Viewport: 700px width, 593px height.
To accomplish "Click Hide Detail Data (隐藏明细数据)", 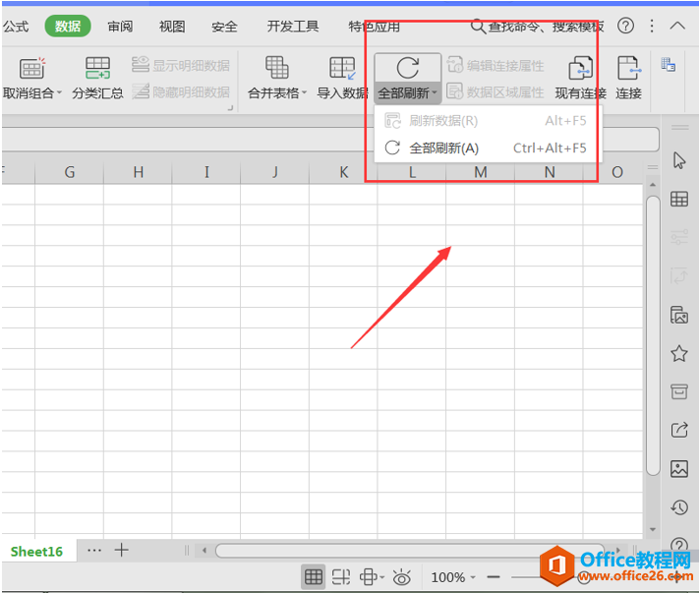I will [x=181, y=91].
